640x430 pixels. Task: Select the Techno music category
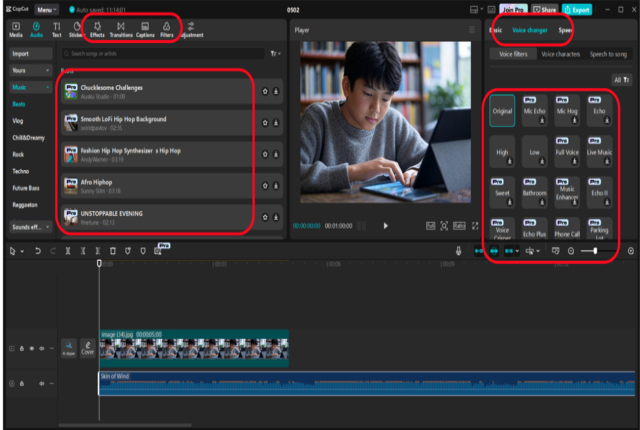click(21, 171)
